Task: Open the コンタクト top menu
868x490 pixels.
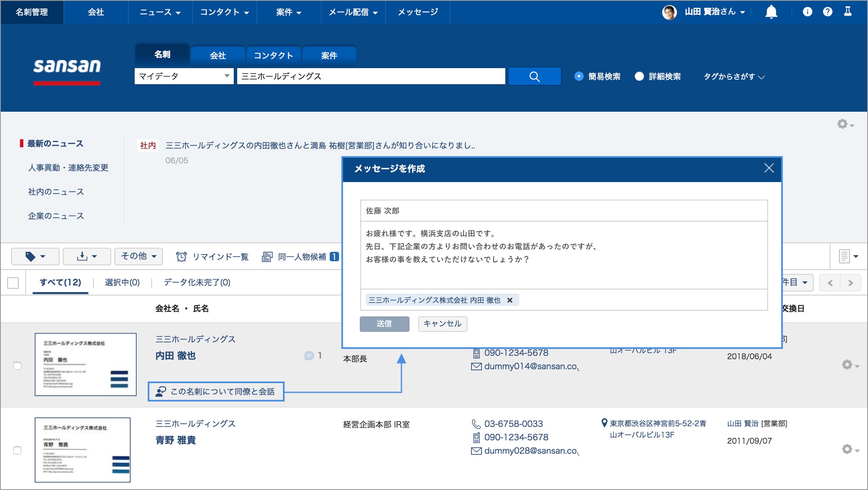Action: [x=225, y=12]
